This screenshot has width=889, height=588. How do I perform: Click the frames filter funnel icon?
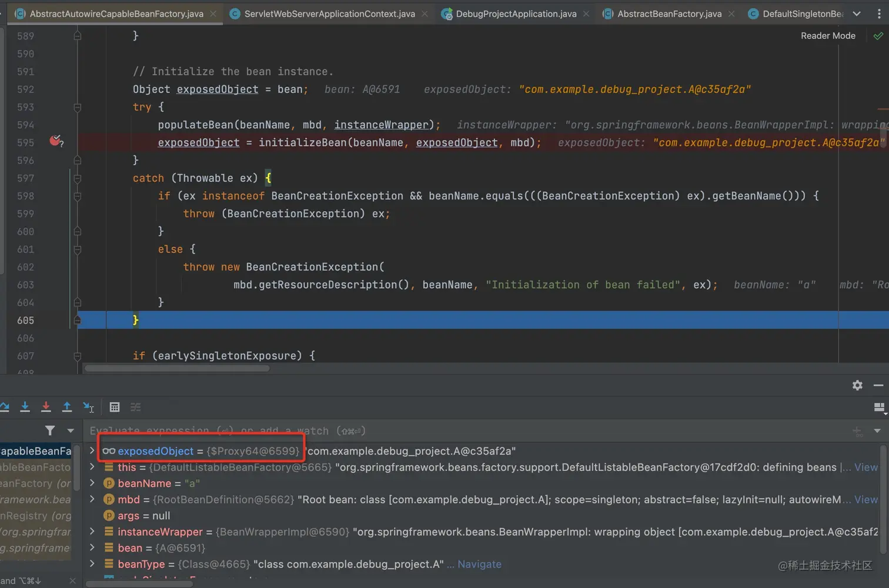(50, 431)
